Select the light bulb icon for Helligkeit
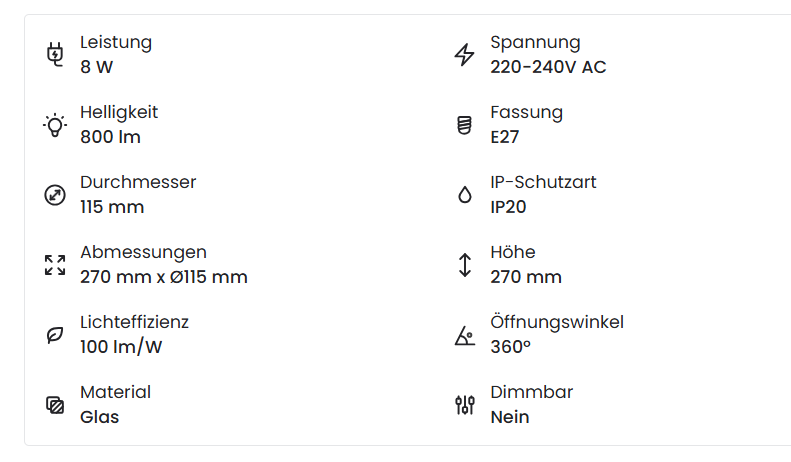Image resolution: width=791 pixels, height=462 pixels. pyautogui.click(x=55, y=125)
